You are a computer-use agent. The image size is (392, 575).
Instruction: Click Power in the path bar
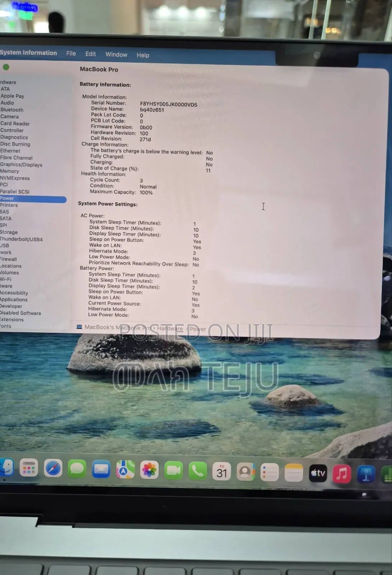click(x=198, y=329)
